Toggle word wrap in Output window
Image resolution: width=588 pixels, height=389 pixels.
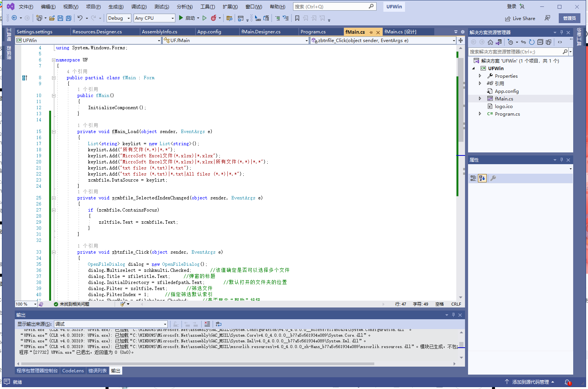pos(218,324)
